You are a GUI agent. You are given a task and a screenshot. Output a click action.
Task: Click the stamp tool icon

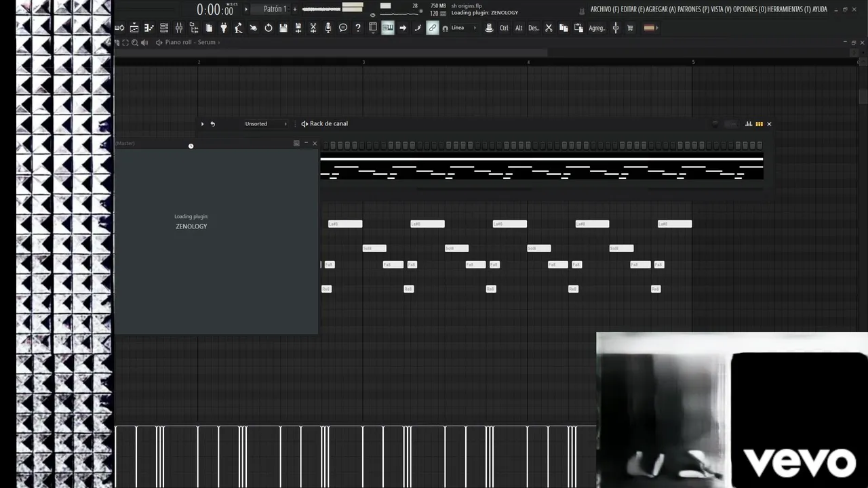[489, 28]
